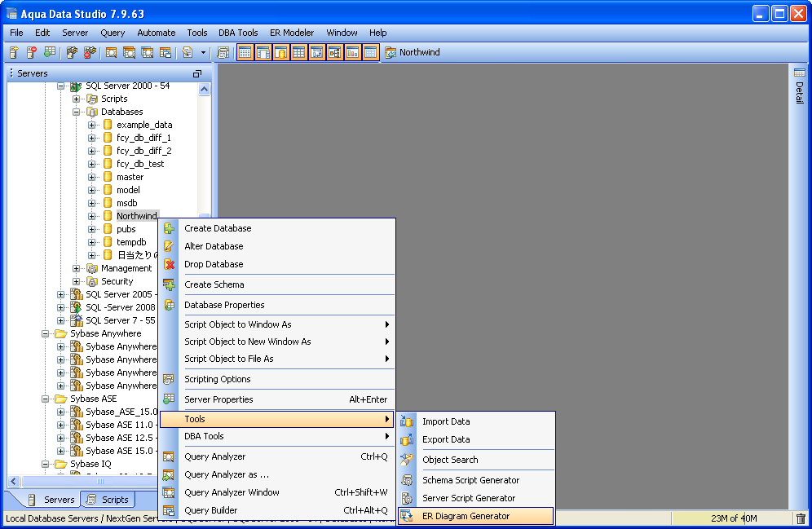Open Query Analyzer from the toolbar icon
812x529 pixels.
(112, 52)
